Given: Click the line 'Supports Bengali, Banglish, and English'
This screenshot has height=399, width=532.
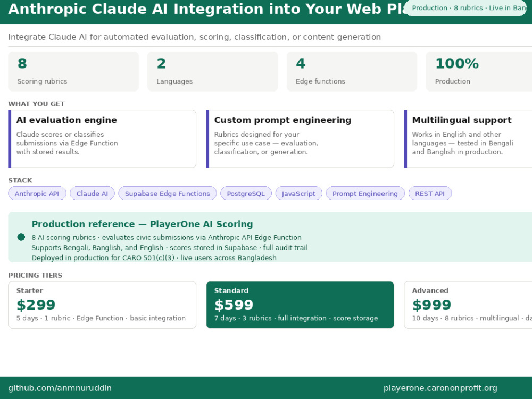Looking at the screenshot, I should coord(169,248).
